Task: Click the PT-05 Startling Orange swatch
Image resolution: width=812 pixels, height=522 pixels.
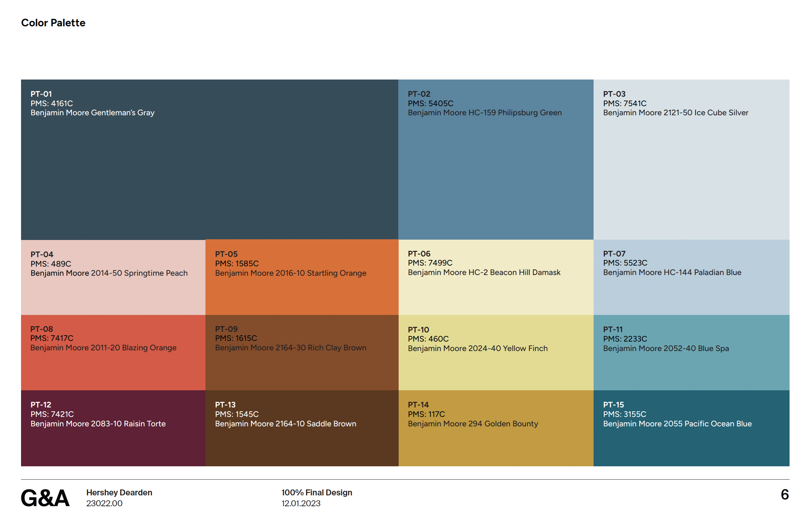Action: pos(302,277)
